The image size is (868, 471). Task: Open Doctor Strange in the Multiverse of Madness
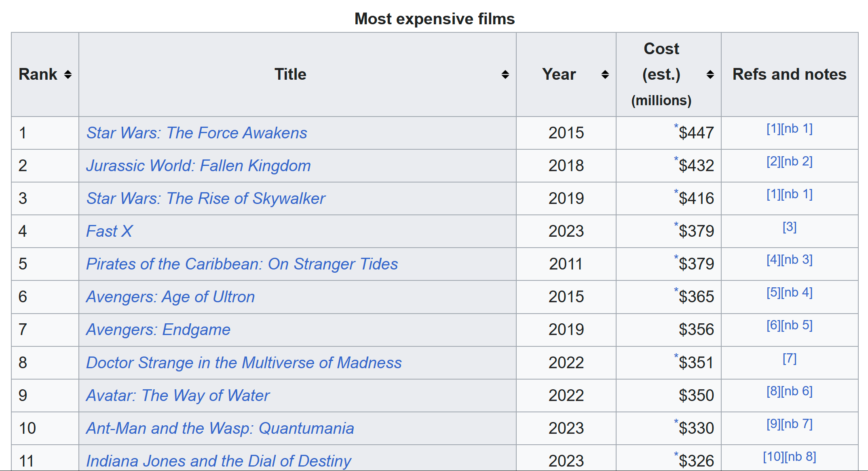[244, 363]
